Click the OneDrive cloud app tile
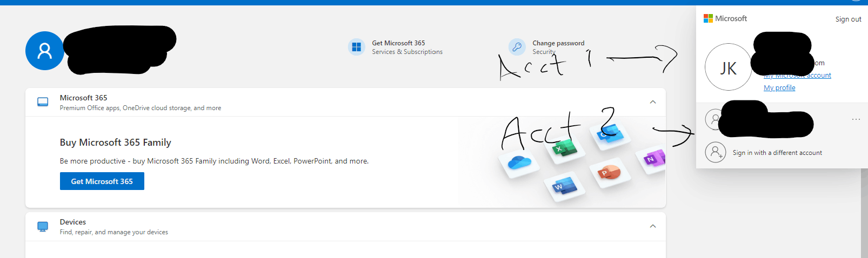Viewport: 868px width, 258px height. tap(519, 162)
